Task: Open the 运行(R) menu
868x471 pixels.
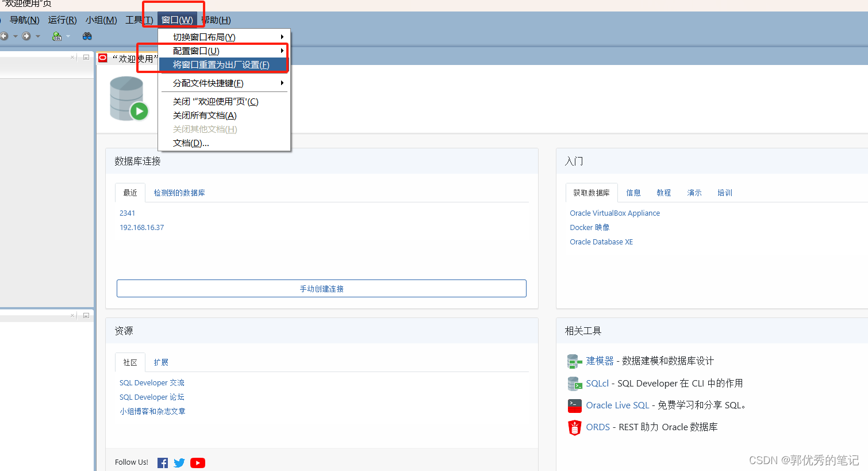Action: 62,20
